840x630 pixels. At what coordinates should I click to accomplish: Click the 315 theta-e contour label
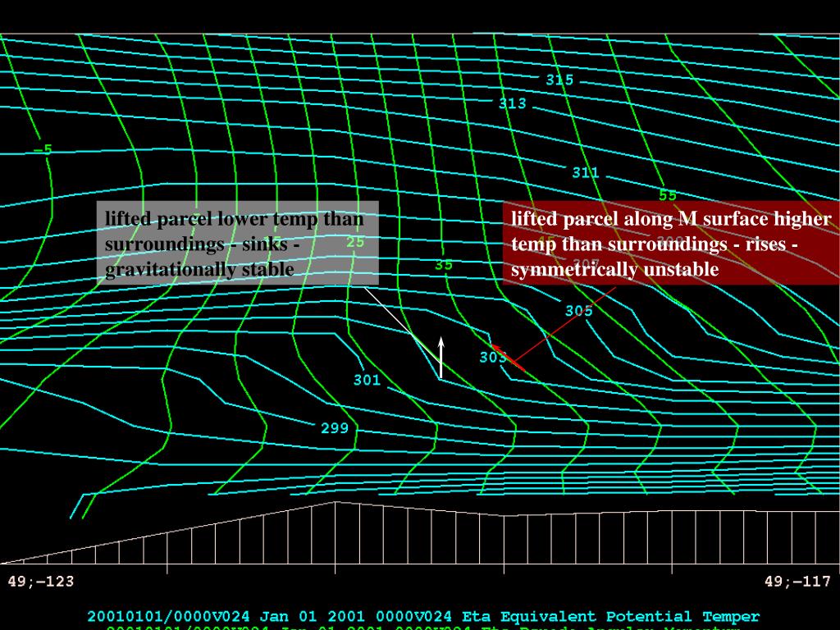click(x=559, y=80)
